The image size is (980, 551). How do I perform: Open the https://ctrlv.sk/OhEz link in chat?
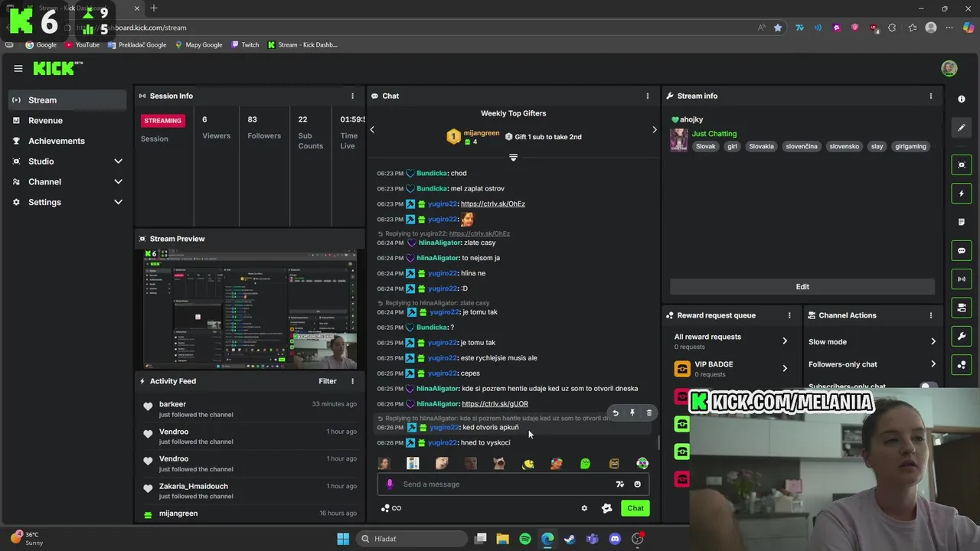coord(493,204)
